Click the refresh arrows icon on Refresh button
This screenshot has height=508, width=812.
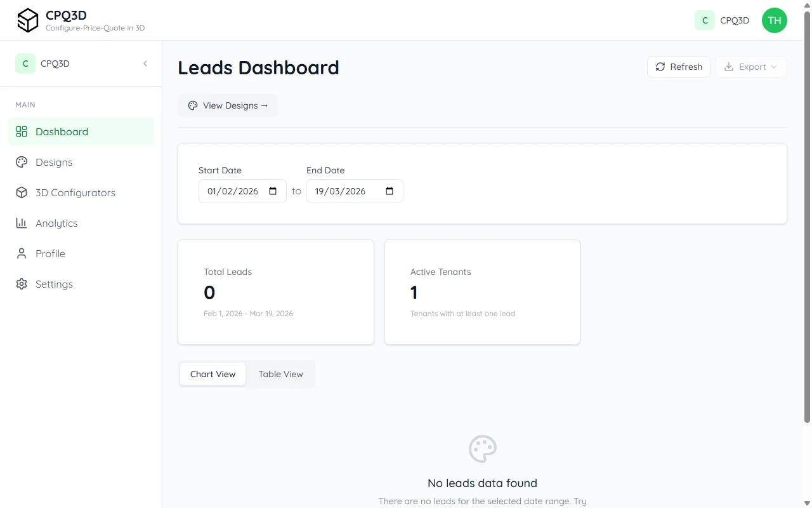click(x=662, y=67)
